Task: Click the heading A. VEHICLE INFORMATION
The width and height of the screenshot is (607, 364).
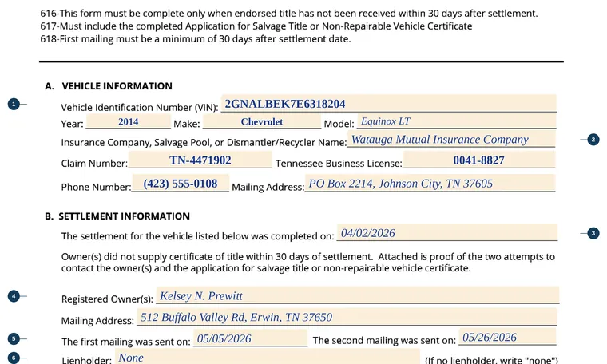Action: tap(109, 86)
